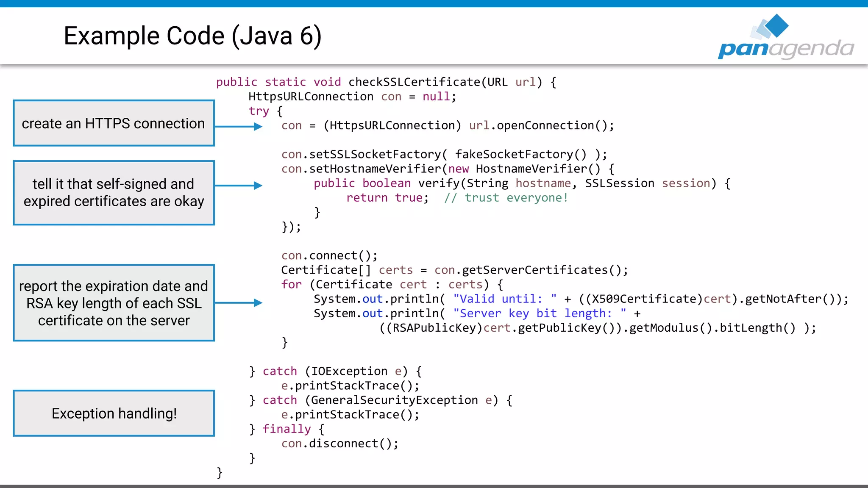This screenshot has width=868, height=488.
Task: Click arrow pointing to println statements
Action: pyautogui.click(x=238, y=302)
